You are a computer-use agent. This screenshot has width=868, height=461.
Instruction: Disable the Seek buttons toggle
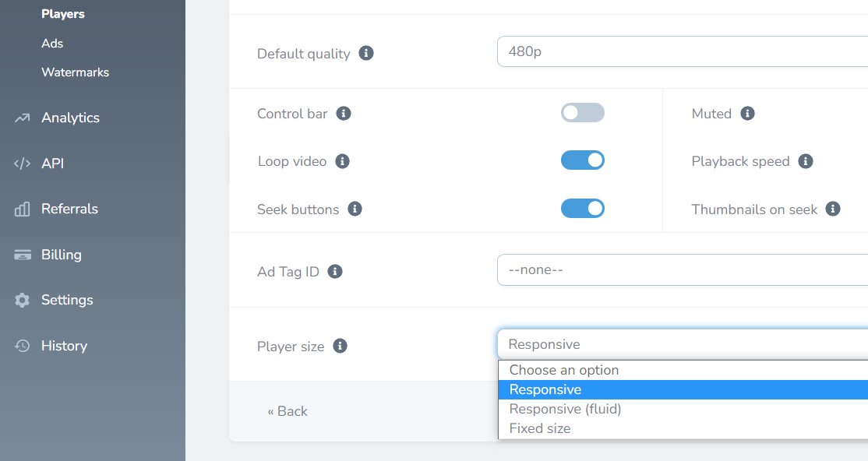pos(582,209)
